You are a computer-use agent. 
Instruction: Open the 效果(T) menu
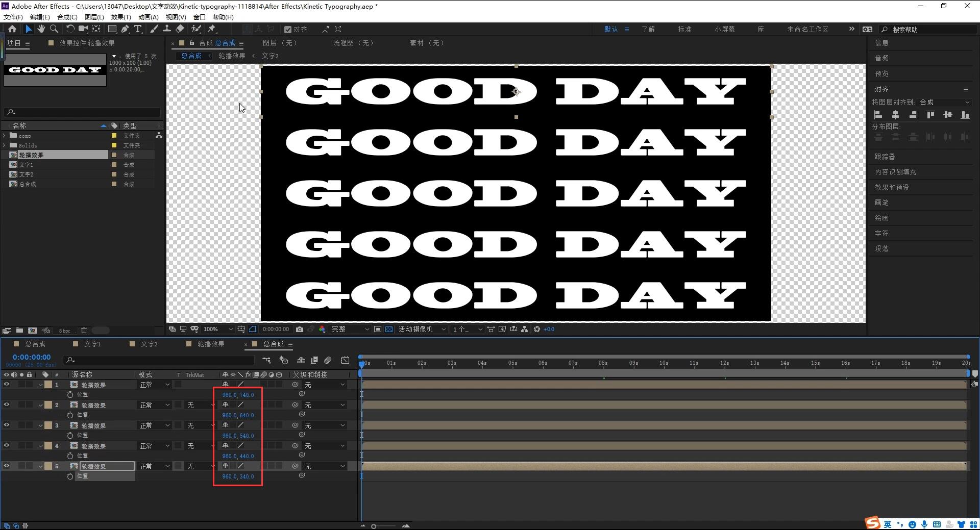click(121, 17)
